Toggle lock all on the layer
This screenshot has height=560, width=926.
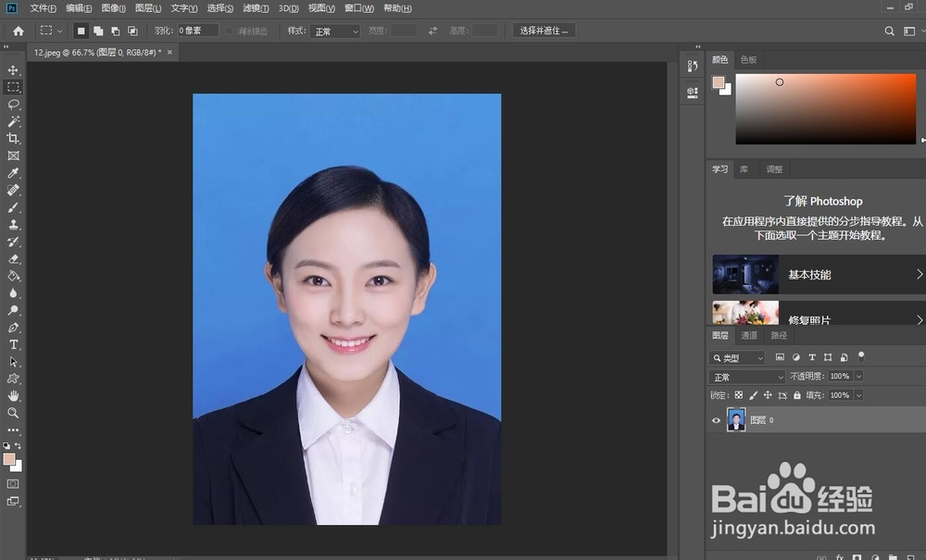[797, 395]
